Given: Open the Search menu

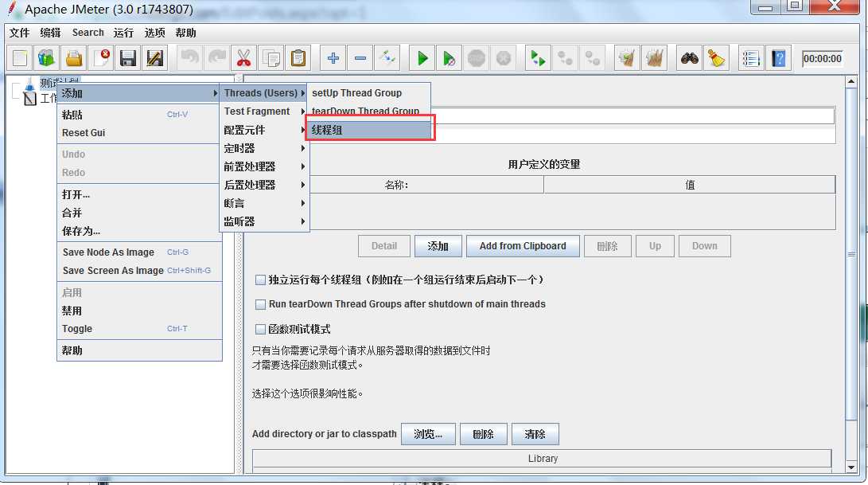Looking at the screenshot, I should point(88,33).
